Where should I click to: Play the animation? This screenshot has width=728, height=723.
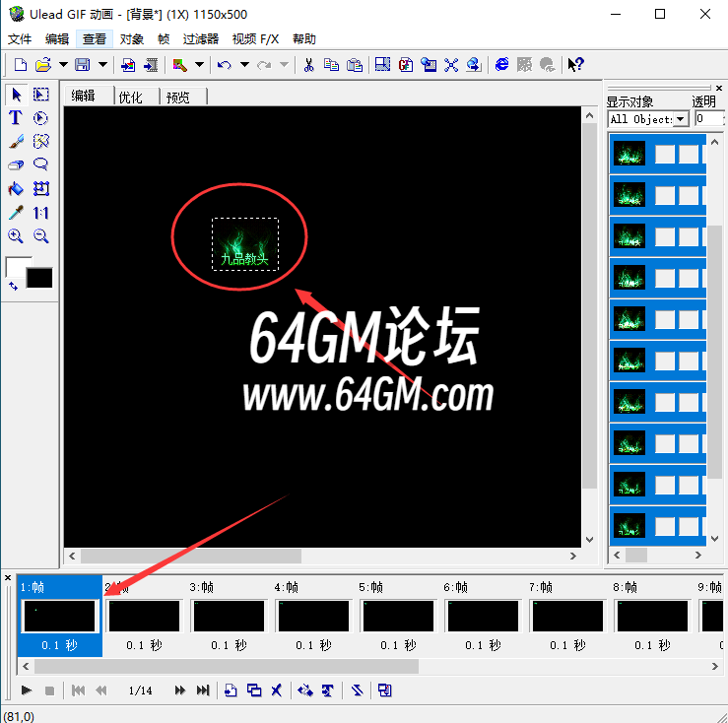click(27, 690)
